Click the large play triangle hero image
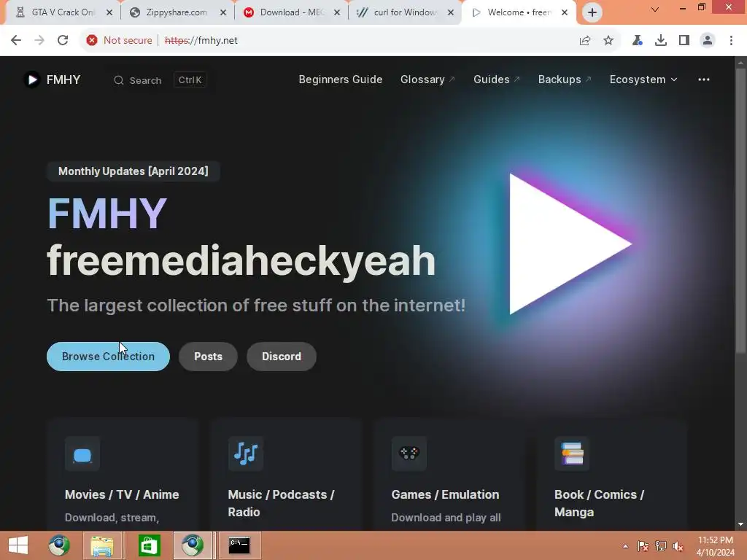 (570, 244)
